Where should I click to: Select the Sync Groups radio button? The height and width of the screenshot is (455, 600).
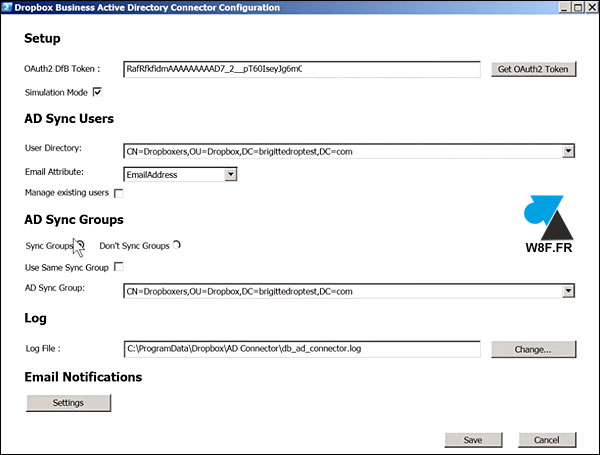tap(80, 245)
